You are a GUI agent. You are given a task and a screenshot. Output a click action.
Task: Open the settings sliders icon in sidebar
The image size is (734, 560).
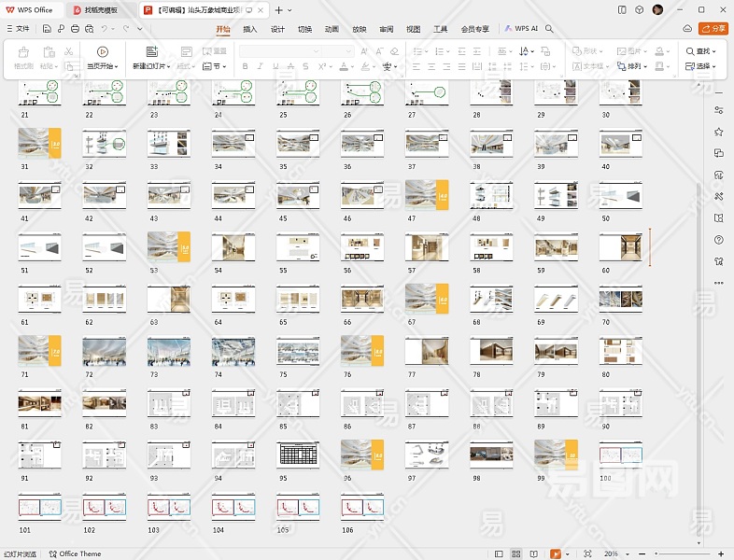pos(718,111)
